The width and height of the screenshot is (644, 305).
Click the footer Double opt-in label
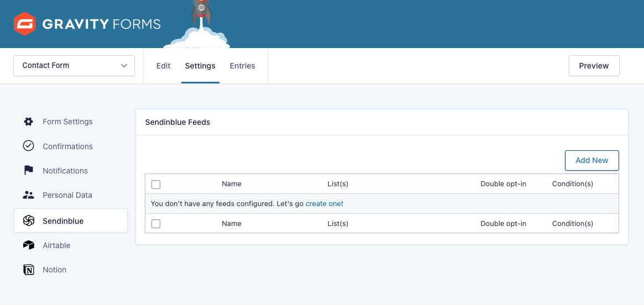coord(503,223)
